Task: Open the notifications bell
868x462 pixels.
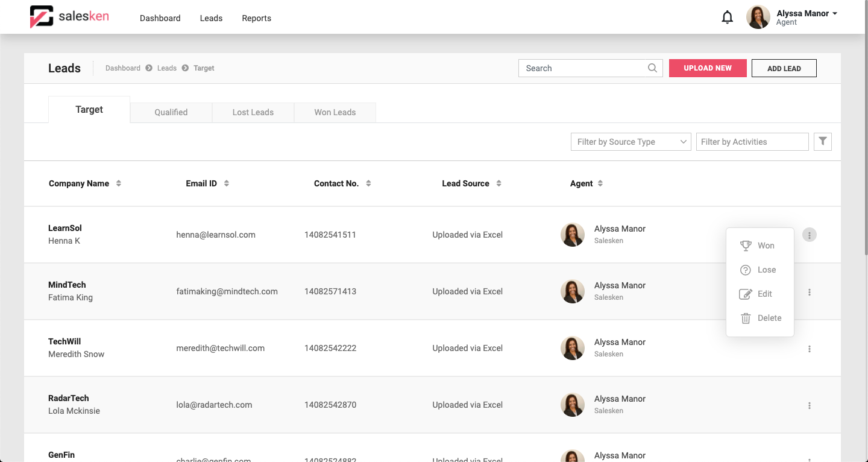Action: pos(728,17)
